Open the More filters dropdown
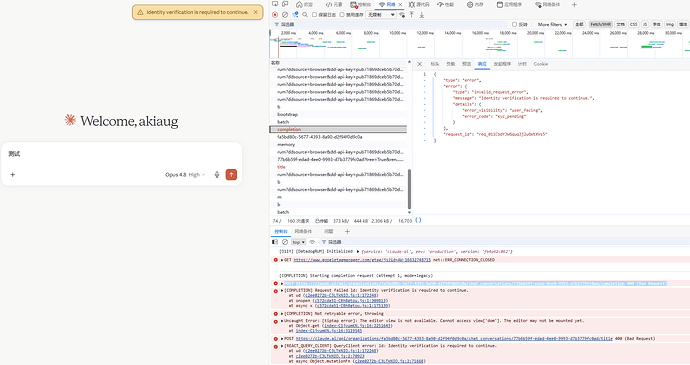690x365 pixels. tap(553, 25)
